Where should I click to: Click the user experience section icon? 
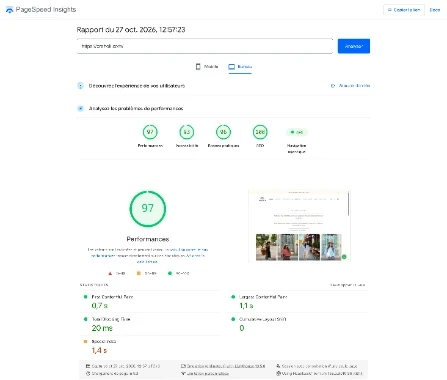coord(80,86)
